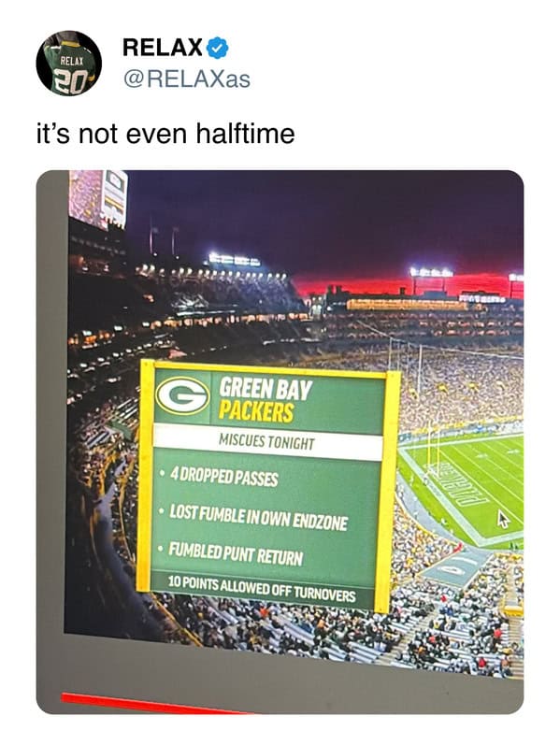This screenshot has width=560, height=745.
Task: Click the Green Bay Packers title text
Action: click(x=265, y=401)
